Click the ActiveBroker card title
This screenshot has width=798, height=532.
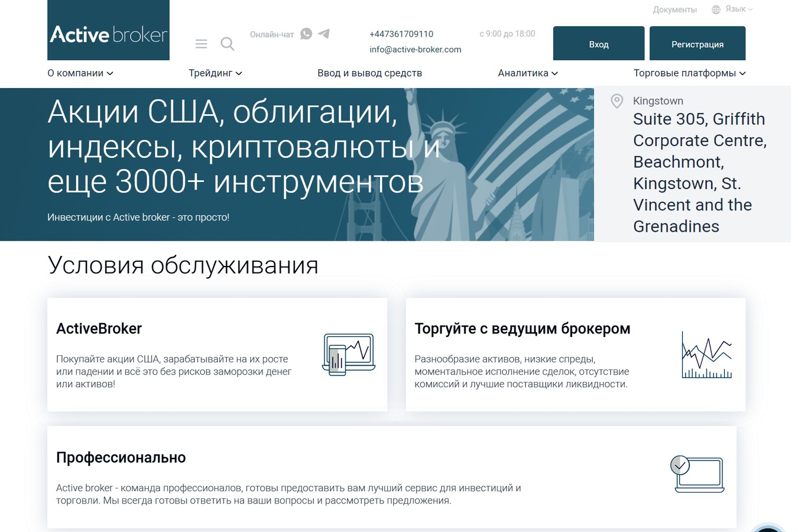pos(99,329)
